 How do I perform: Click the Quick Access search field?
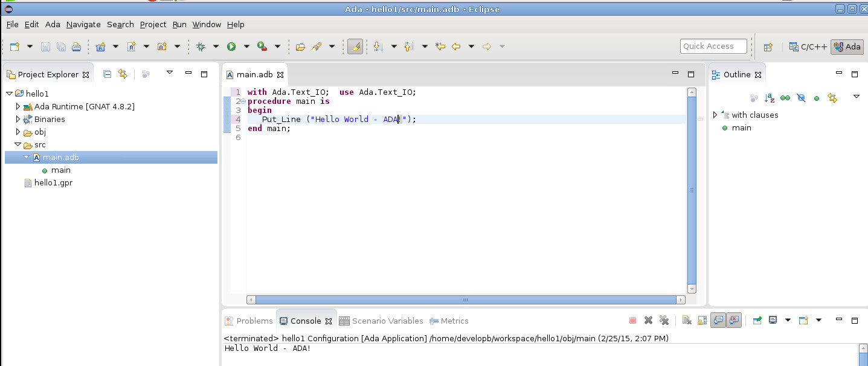pos(714,46)
